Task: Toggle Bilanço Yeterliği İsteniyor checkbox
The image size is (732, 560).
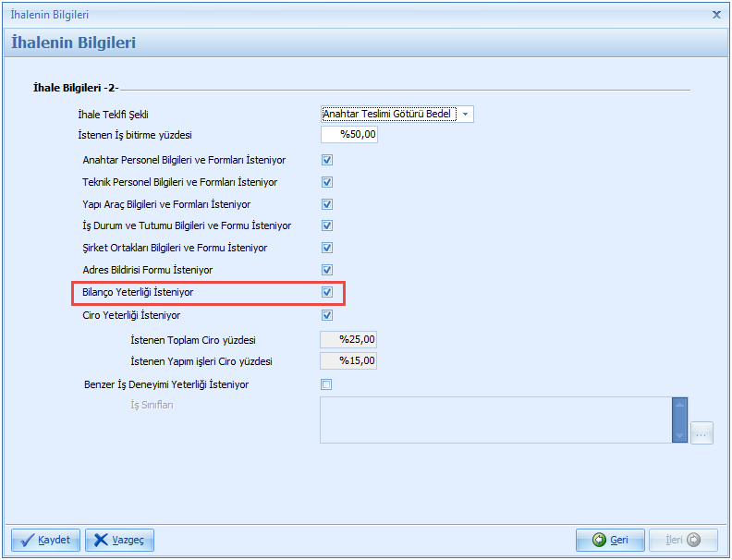Action: click(327, 292)
